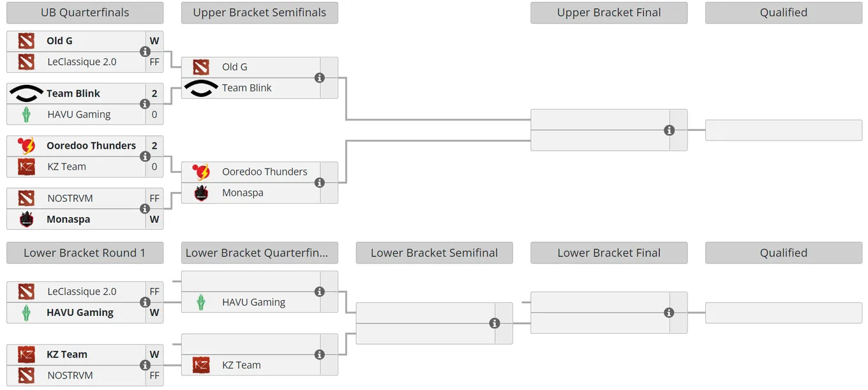
Task: Click empty Qualified slot of upper bracket
Action: click(x=784, y=130)
